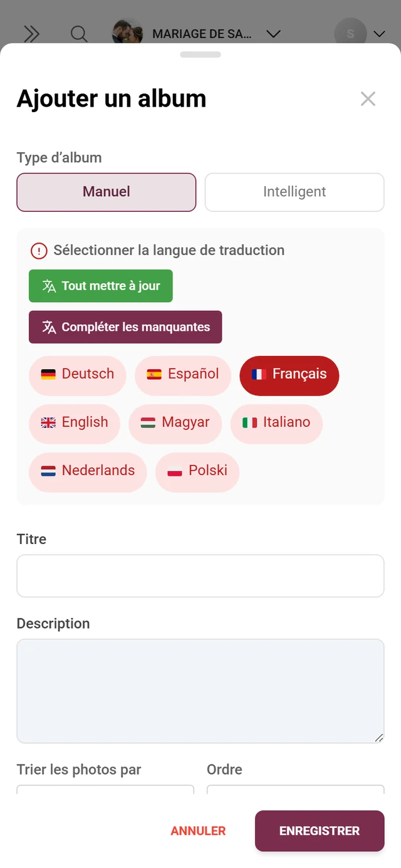Select Italiano language chip
The image size is (401, 868).
[276, 422]
